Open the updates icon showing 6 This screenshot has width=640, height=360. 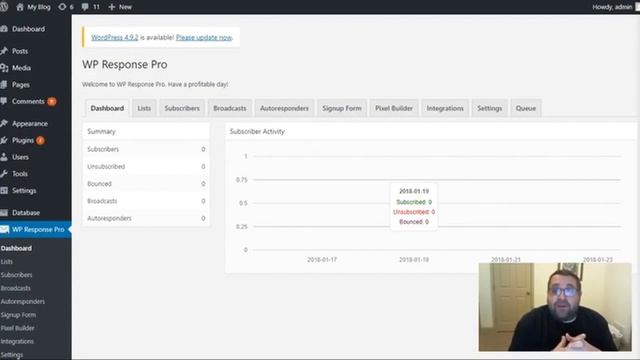coord(62,7)
